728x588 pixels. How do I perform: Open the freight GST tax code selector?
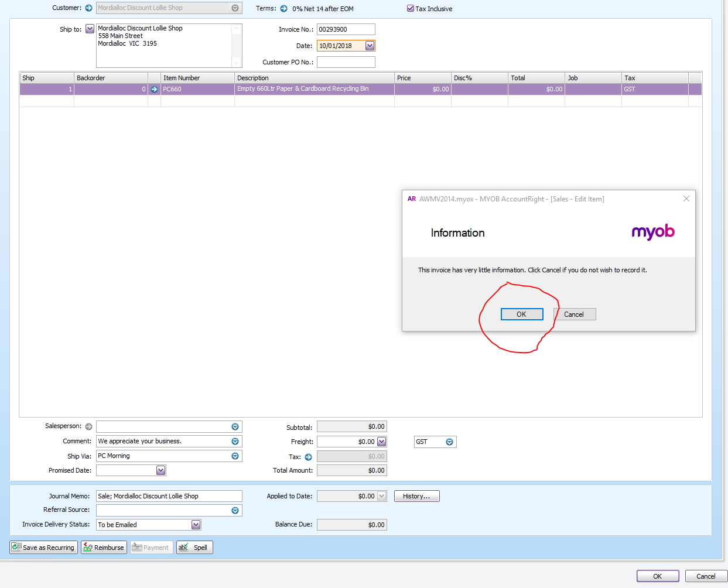point(450,442)
